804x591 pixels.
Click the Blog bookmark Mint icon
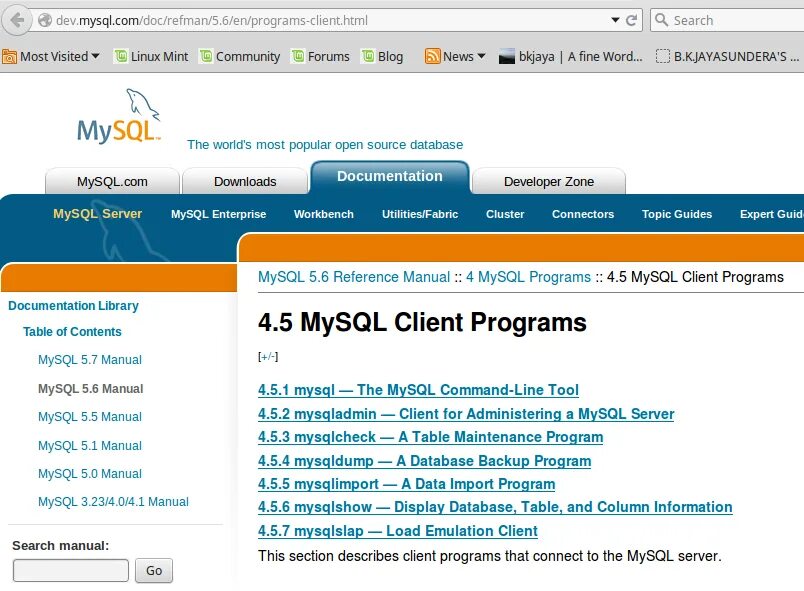368,56
